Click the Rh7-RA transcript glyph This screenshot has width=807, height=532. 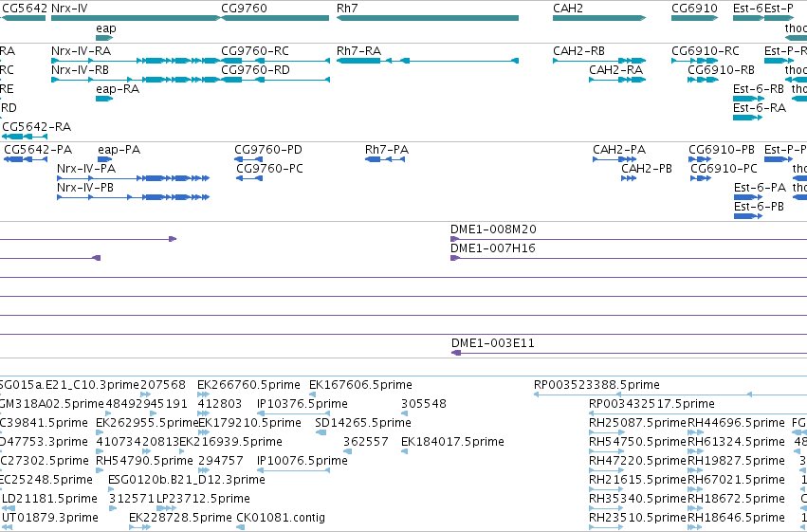[x=427, y=61]
